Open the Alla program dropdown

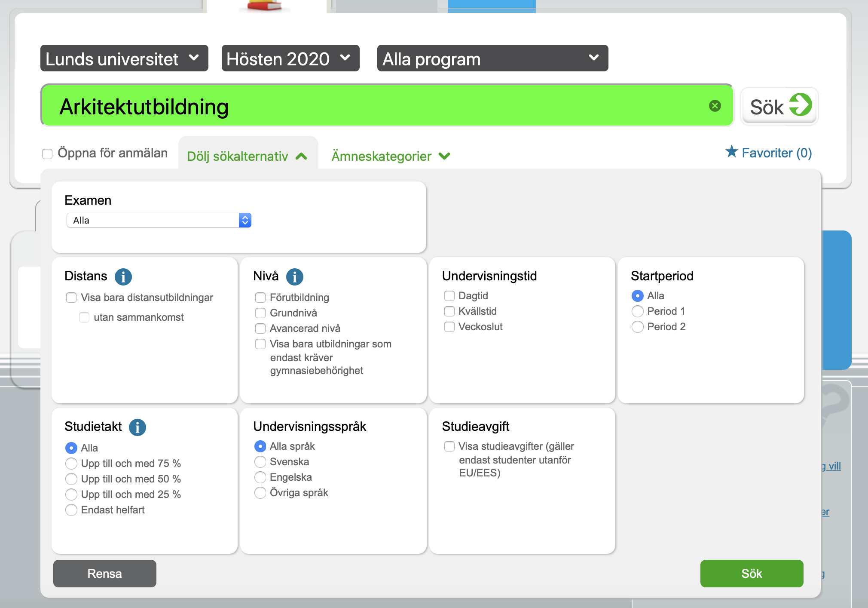[x=492, y=58]
